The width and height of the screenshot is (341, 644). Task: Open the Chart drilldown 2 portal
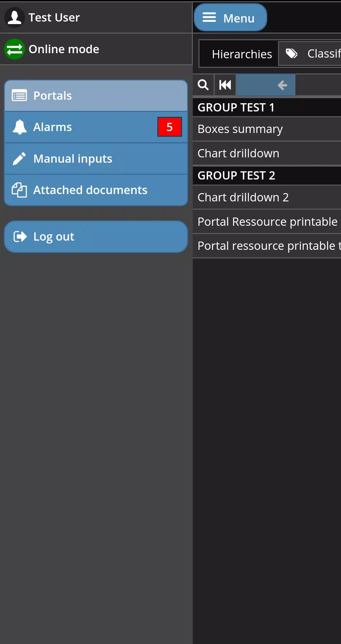click(x=267, y=197)
